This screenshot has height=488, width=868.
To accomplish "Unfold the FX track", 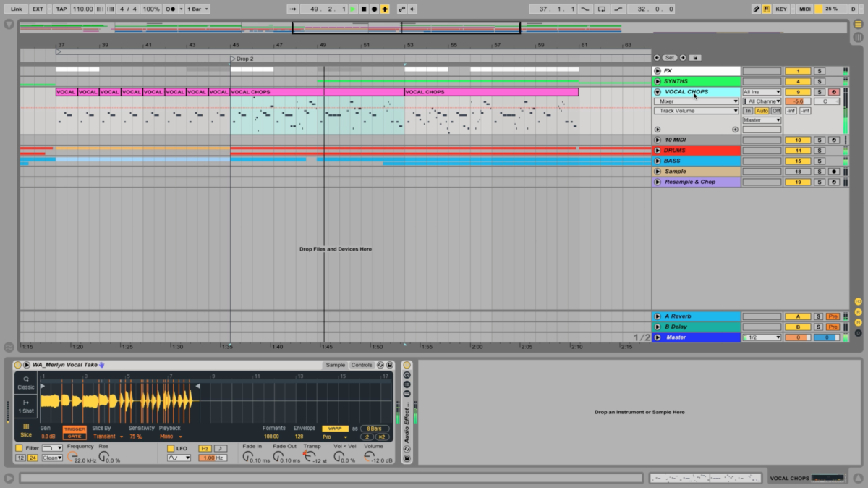I will tap(658, 71).
